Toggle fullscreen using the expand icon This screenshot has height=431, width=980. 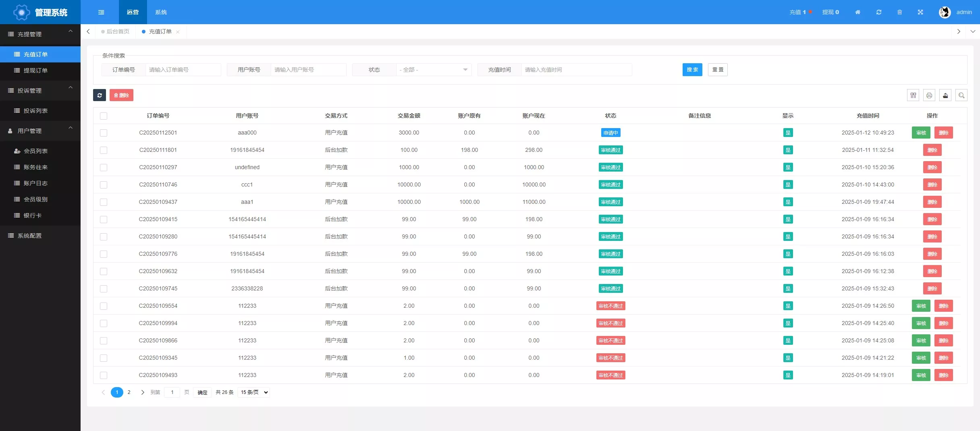click(920, 12)
